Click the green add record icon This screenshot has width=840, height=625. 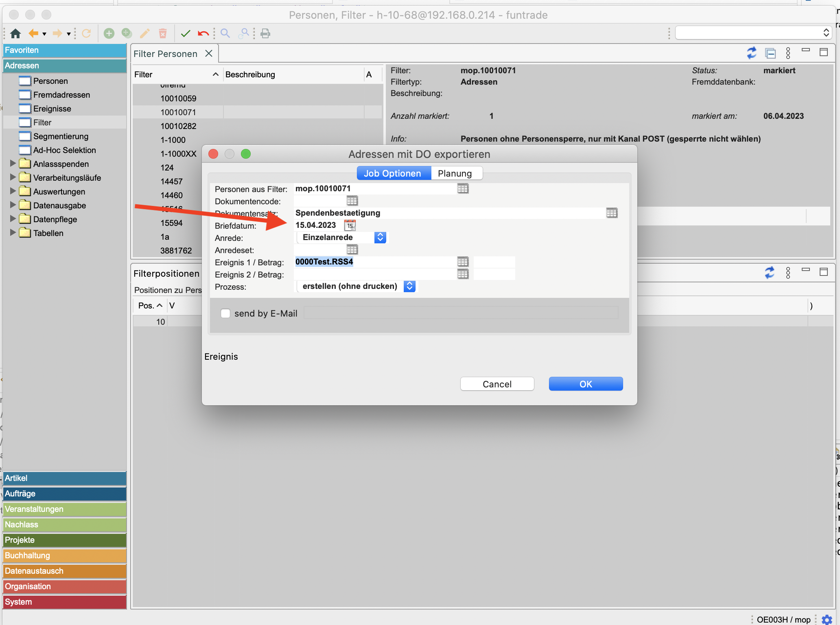point(109,33)
